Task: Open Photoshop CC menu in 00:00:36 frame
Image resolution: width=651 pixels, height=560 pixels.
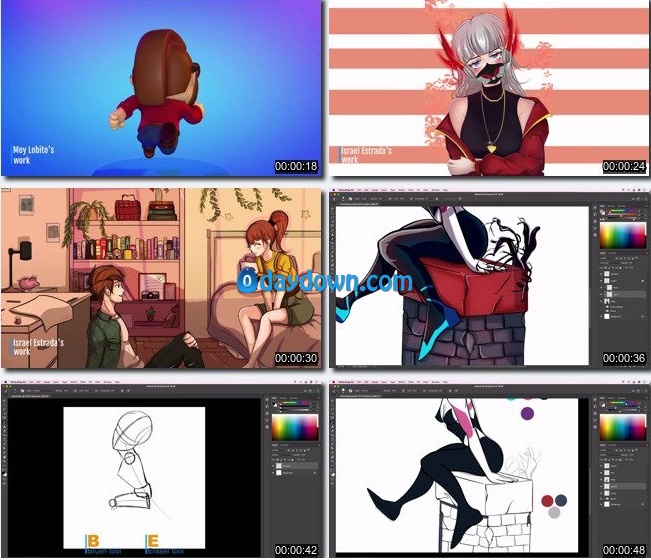Action: tap(347, 190)
